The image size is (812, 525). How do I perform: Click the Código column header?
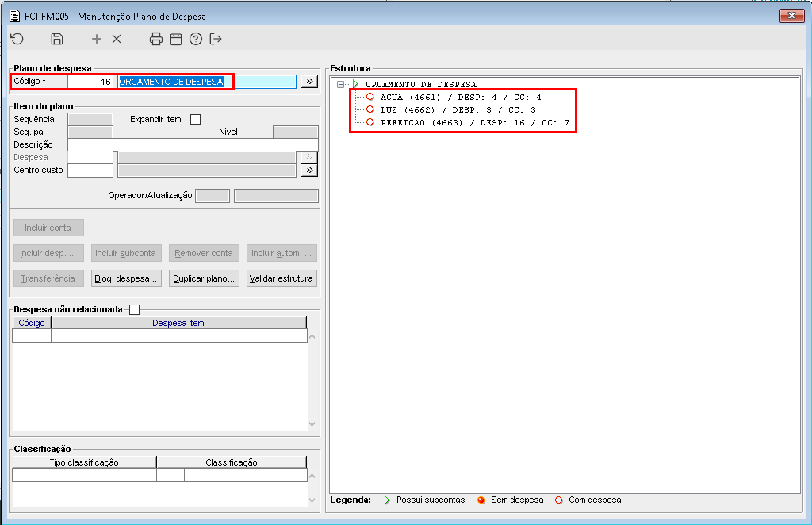pyautogui.click(x=32, y=323)
